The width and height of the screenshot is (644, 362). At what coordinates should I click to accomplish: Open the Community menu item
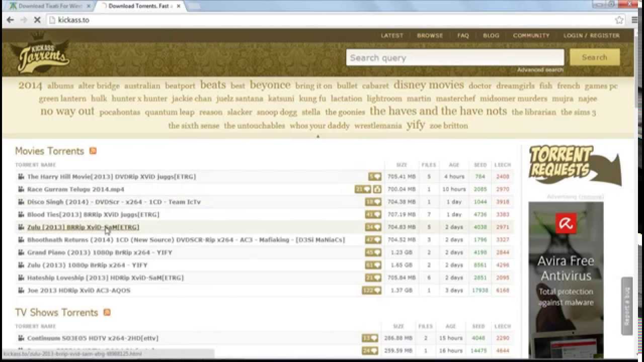[x=531, y=36]
